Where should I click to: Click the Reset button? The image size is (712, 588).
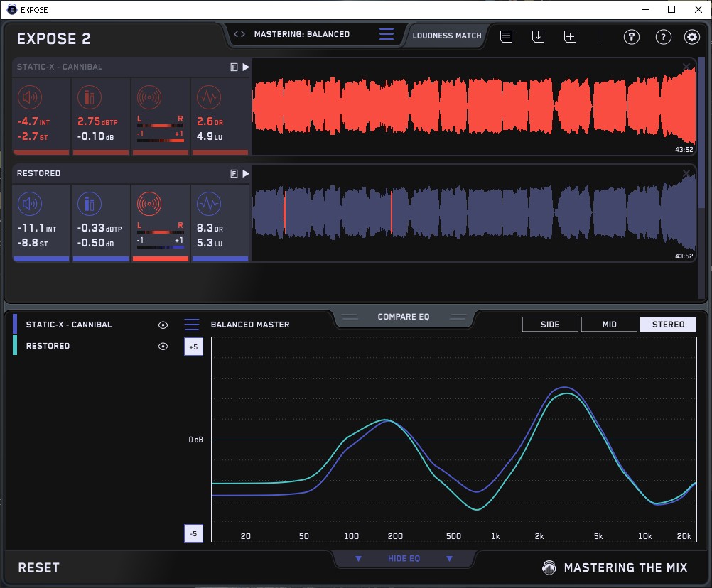(x=38, y=567)
